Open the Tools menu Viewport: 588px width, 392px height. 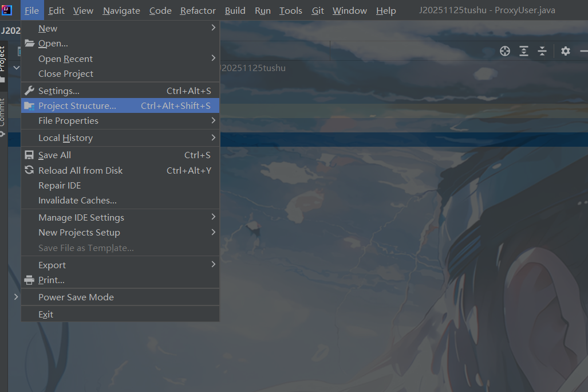point(291,10)
